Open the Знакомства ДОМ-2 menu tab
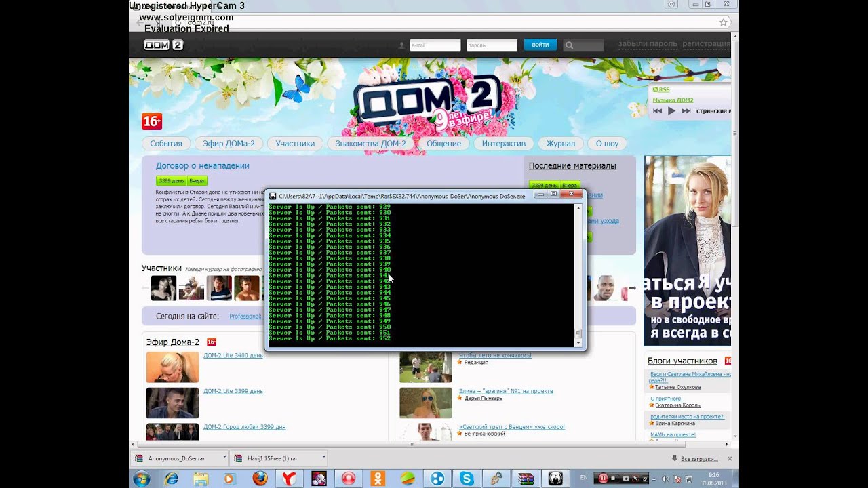 (x=370, y=144)
